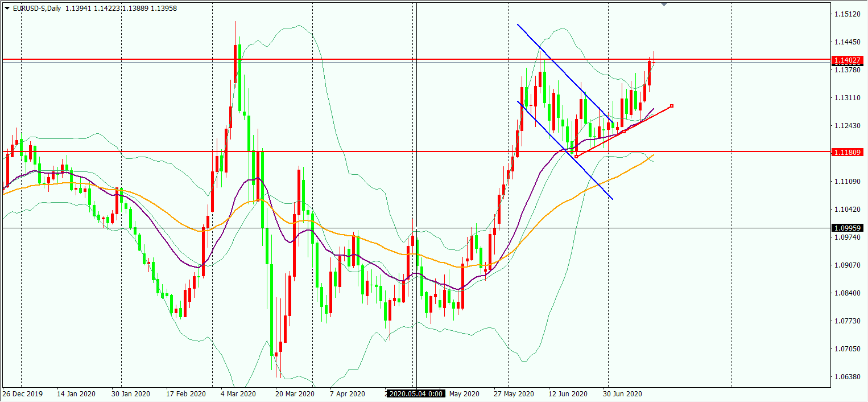Viewport: 868px width, 402px height.
Task: Click the 1.06380 price scale value
Action: (x=848, y=377)
